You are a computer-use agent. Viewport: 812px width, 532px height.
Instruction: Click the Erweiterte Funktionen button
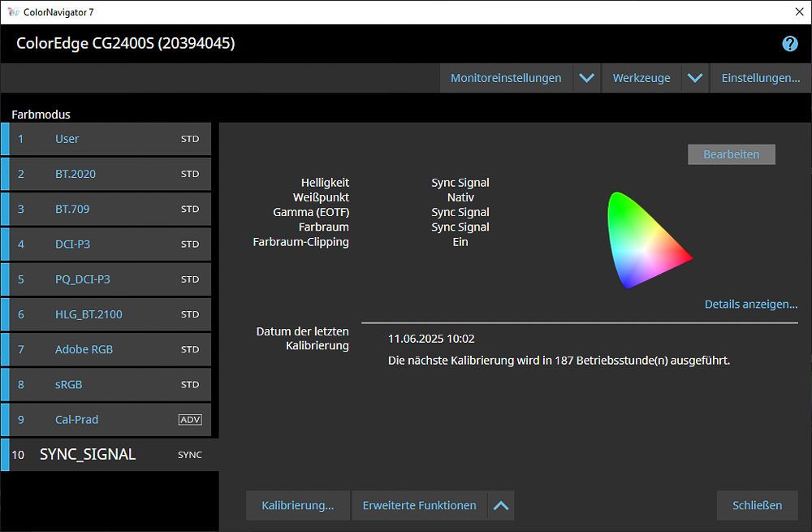click(420, 505)
